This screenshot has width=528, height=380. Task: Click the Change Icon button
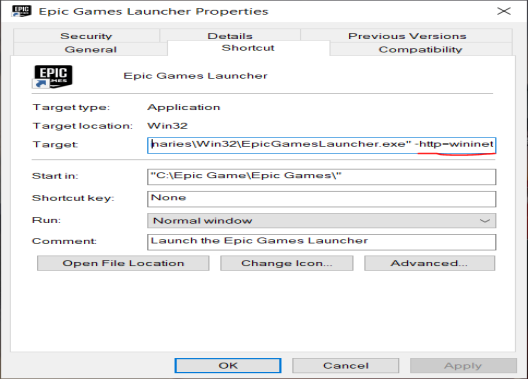tap(287, 263)
